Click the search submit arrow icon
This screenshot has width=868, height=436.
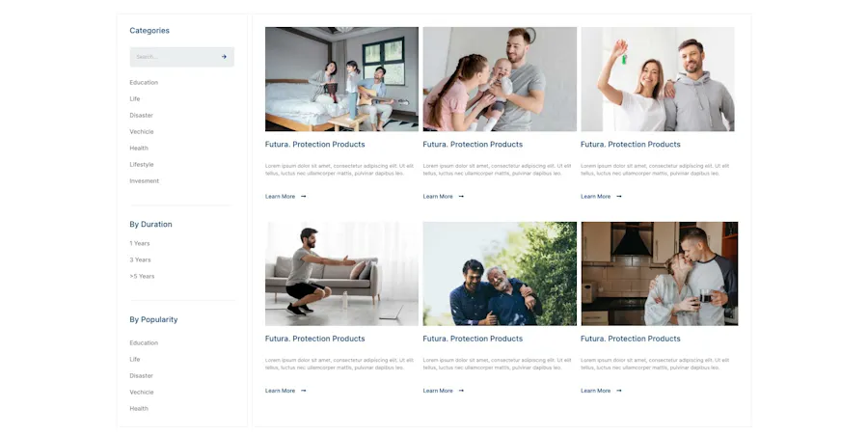point(224,57)
